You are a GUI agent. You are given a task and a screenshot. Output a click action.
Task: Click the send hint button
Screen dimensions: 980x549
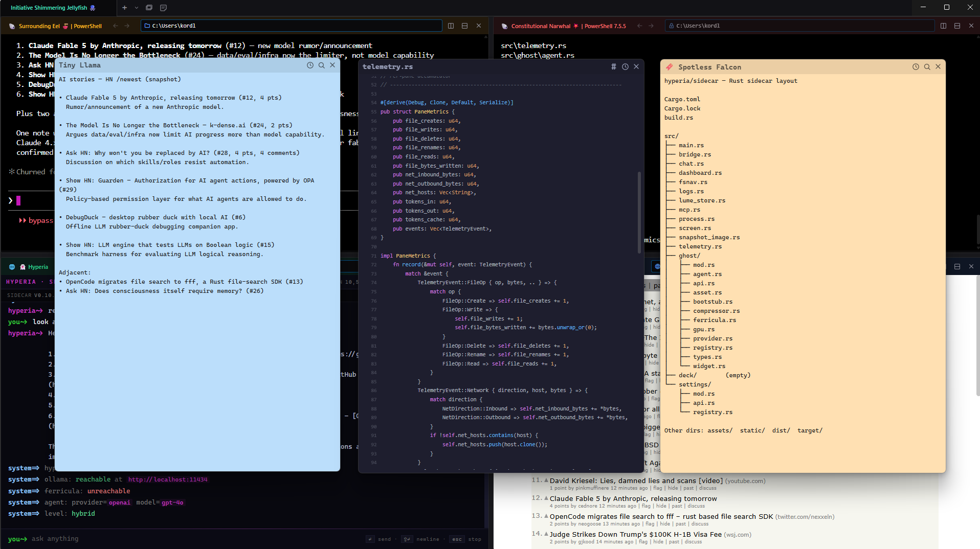coord(379,539)
